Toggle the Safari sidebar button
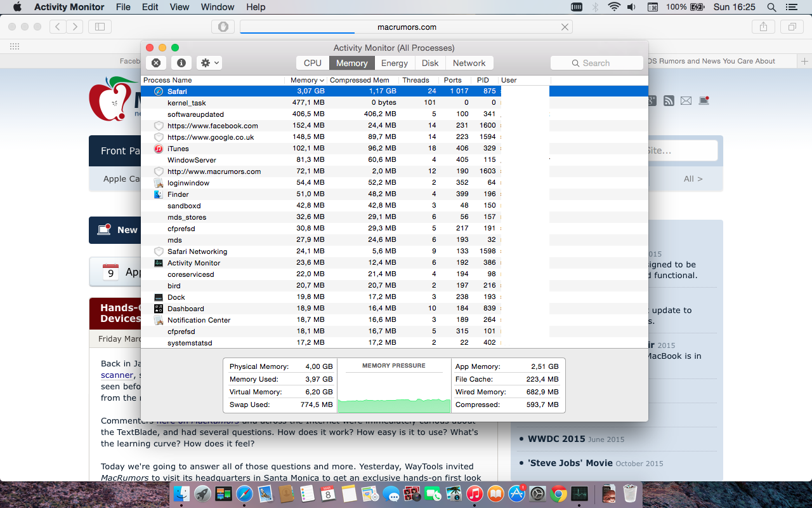The height and width of the screenshot is (508, 812). click(100, 27)
